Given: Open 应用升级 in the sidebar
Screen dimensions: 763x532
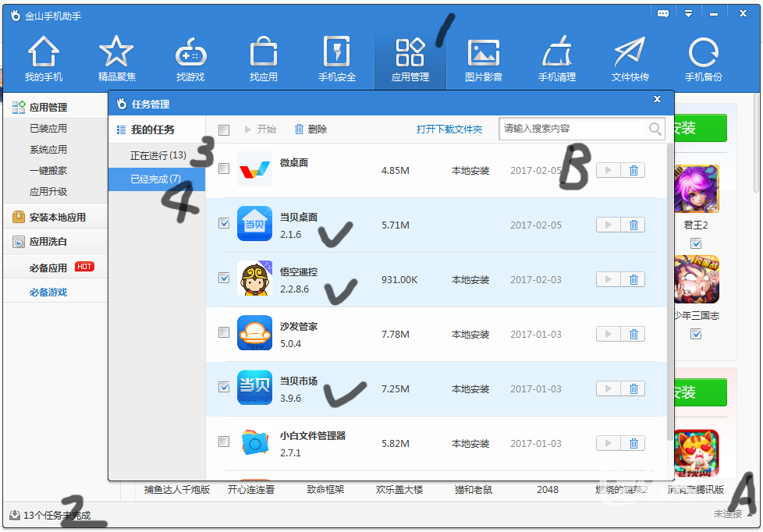Looking at the screenshot, I should click(48, 191).
